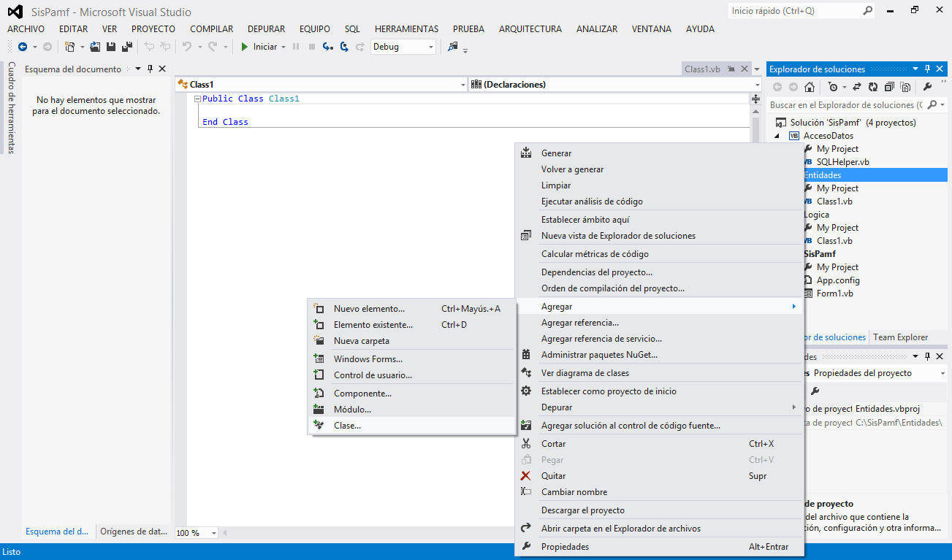This screenshot has width=952, height=560.
Task: Select SQLHelper.vb in the solution tree
Action: click(x=842, y=162)
